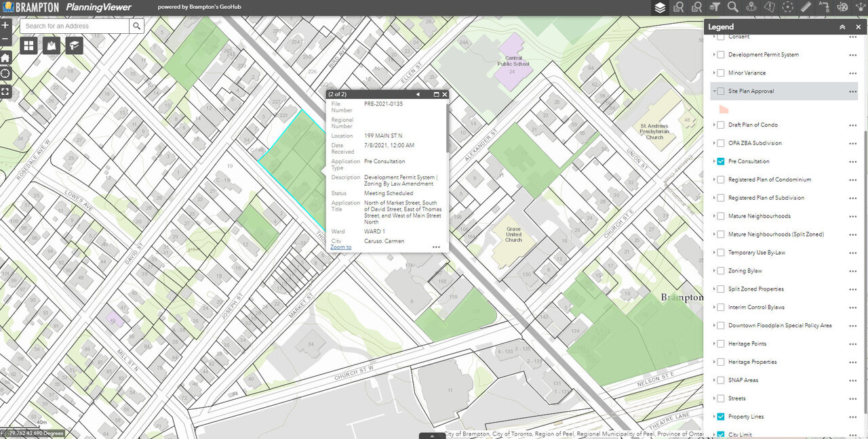
Task: Click the Grace United Church map label
Action: 513,234
